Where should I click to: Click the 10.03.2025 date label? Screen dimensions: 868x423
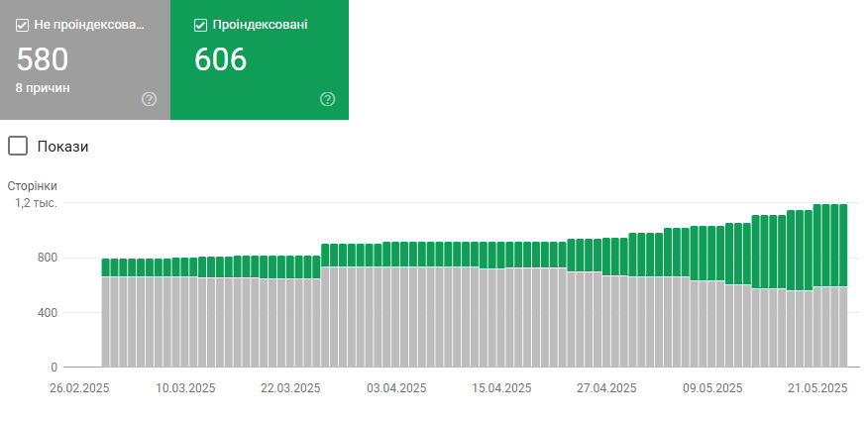pos(185,388)
